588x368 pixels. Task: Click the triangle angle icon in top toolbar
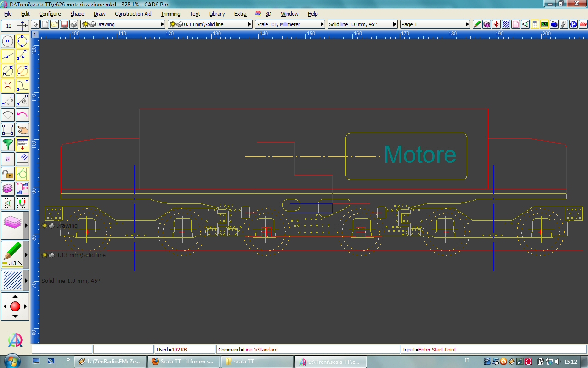pyautogui.click(x=526, y=24)
